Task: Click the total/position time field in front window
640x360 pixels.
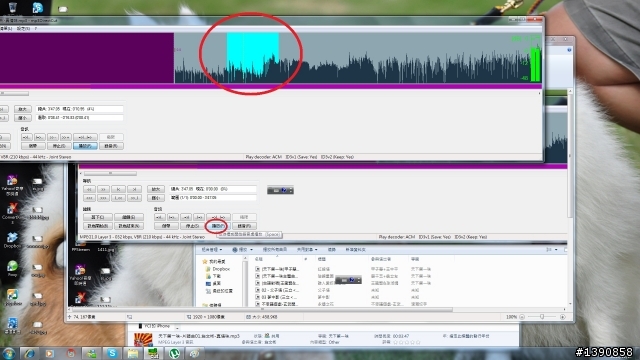Action: (80, 109)
